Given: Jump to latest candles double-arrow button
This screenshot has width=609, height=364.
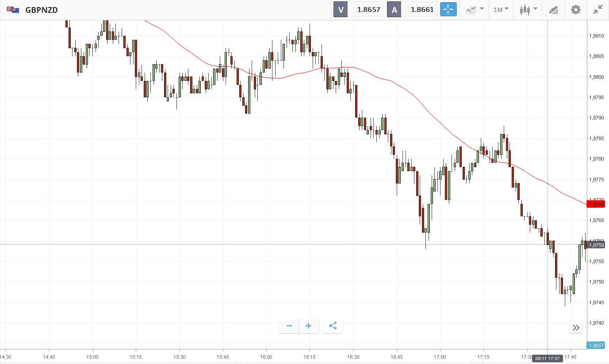Looking at the screenshot, I should point(576,328).
